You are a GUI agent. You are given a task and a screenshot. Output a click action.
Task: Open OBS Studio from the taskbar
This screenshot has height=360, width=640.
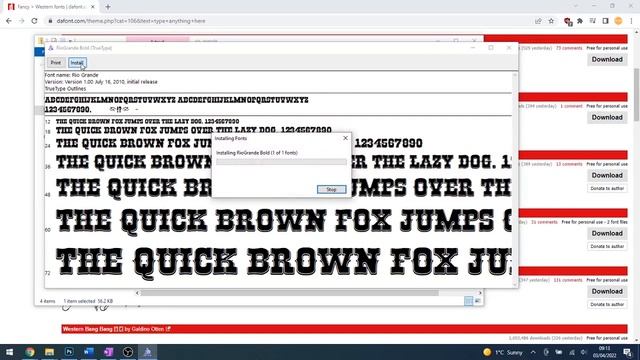click(128, 352)
